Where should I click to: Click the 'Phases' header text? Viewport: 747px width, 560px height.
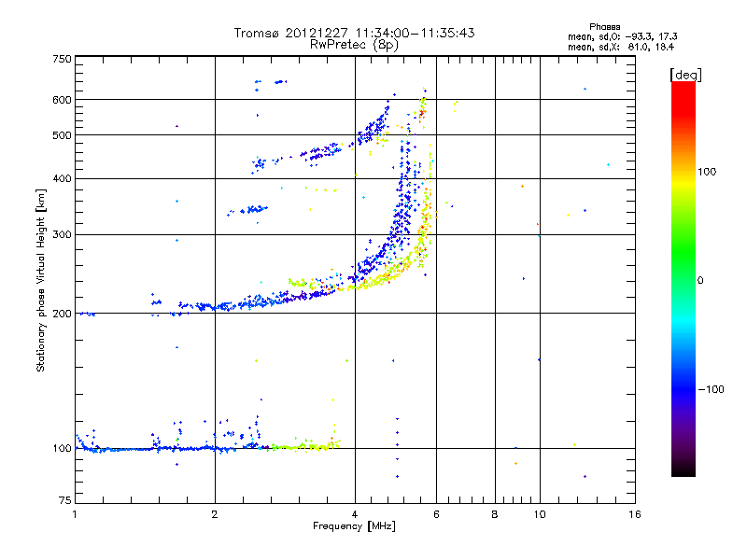pos(604,27)
